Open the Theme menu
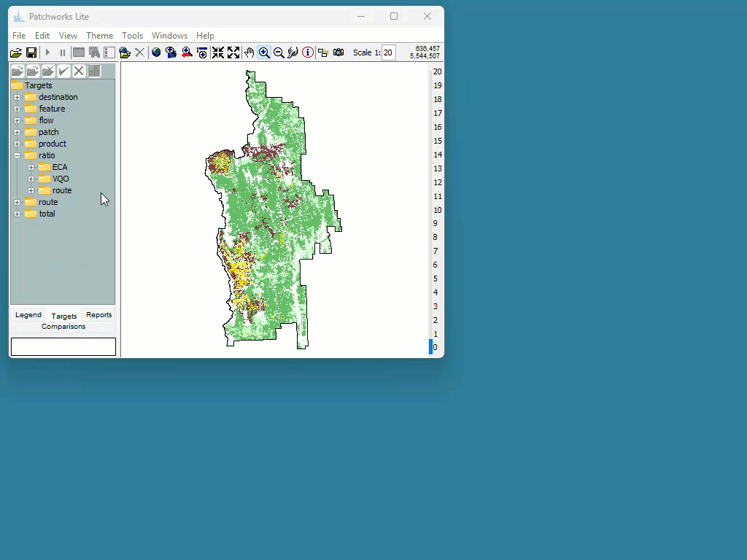 click(99, 36)
